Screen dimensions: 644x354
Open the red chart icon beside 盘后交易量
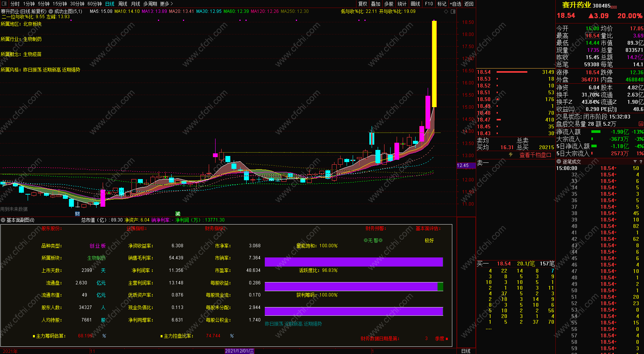click(x=641, y=124)
